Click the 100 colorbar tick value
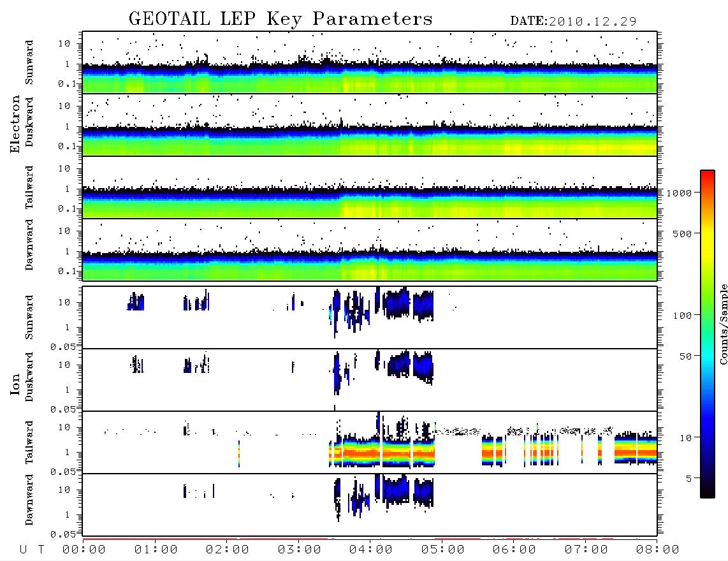 (682, 316)
